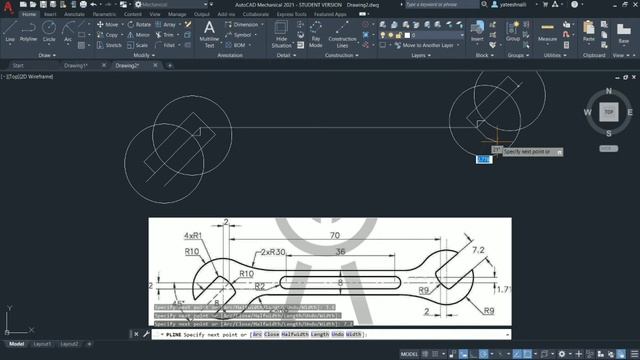Toggle the MODEL space button in status bar
Image resolution: width=640 pixels, height=360 pixels.
(409, 354)
